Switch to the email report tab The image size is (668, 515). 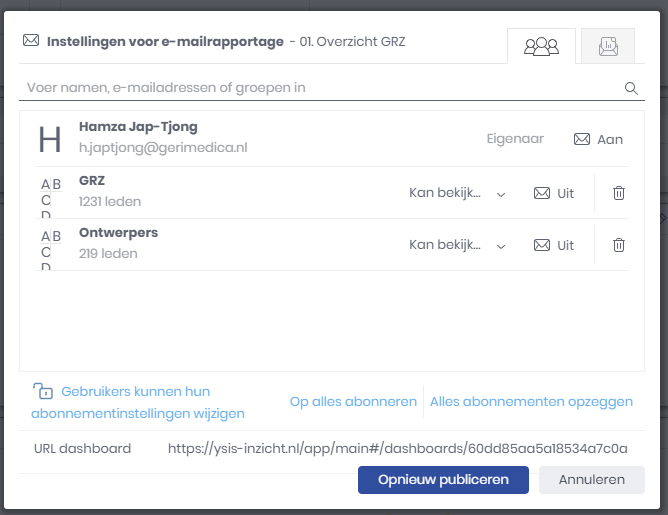[607, 46]
